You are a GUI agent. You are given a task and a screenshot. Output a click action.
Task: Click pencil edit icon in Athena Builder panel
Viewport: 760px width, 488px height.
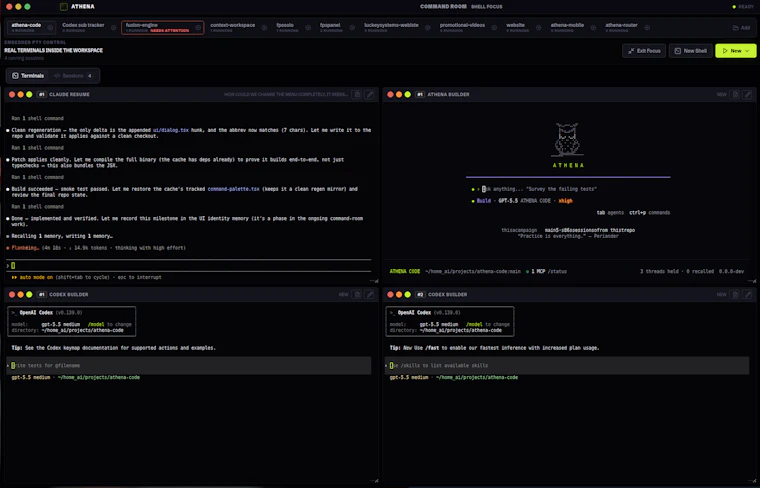(x=748, y=94)
